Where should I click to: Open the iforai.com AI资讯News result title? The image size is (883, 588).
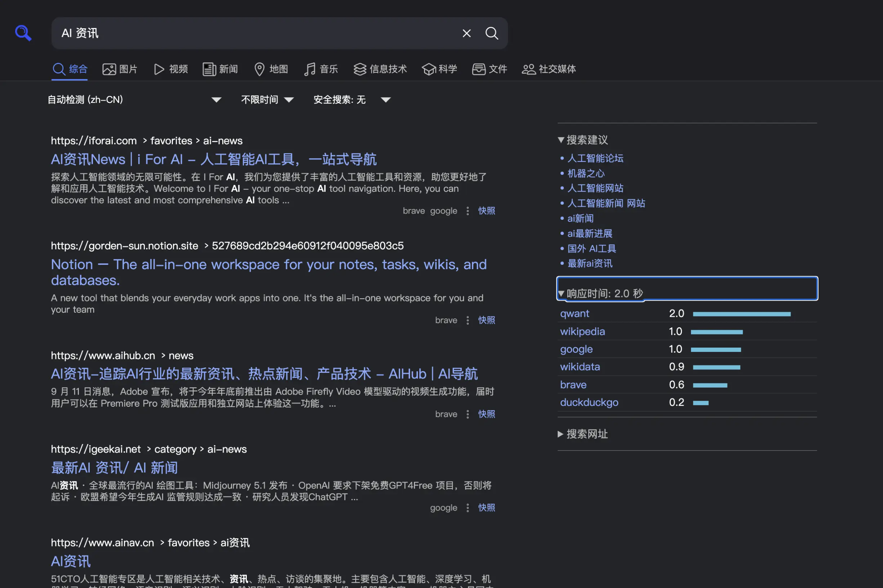[213, 159]
